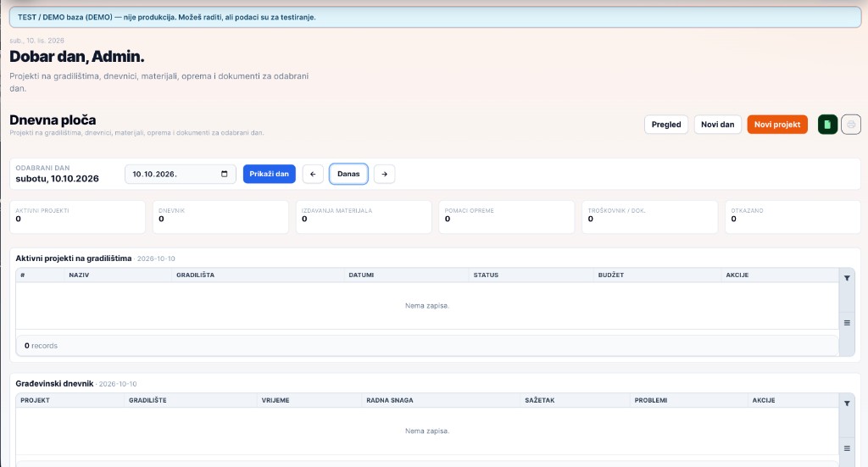Open the calendar picker icon in date field

coord(224,174)
